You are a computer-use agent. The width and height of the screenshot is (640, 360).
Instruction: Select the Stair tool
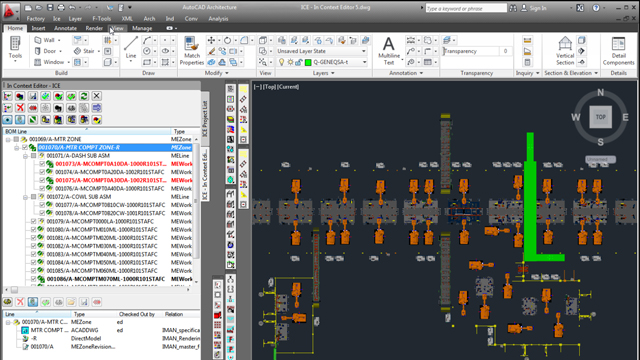click(84, 51)
